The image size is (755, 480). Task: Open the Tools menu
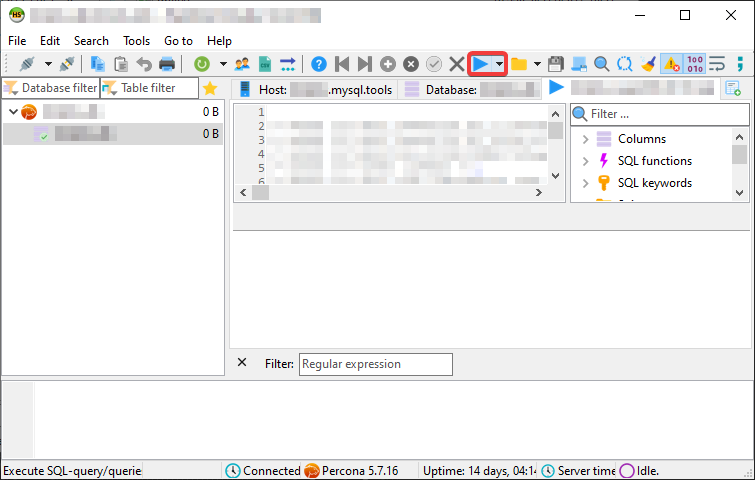pyautogui.click(x=136, y=41)
